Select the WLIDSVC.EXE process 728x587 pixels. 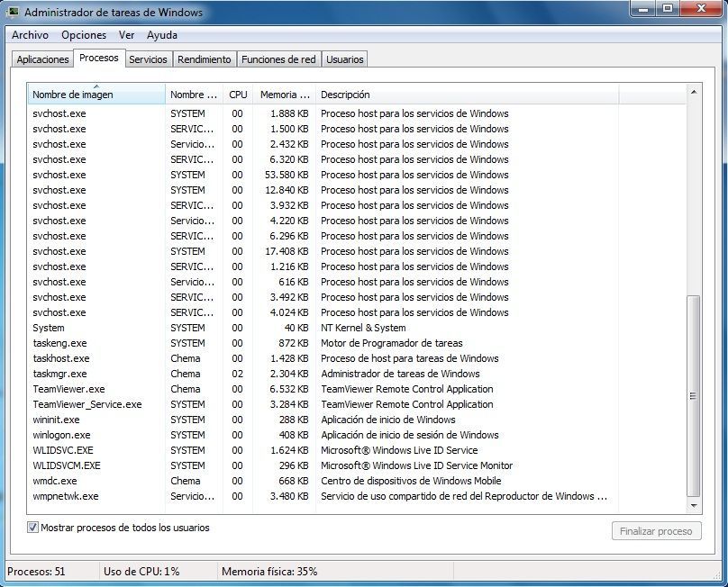(x=323, y=450)
